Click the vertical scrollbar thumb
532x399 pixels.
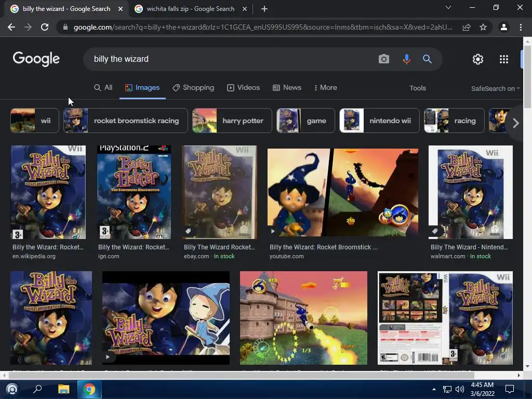pyautogui.click(x=527, y=76)
